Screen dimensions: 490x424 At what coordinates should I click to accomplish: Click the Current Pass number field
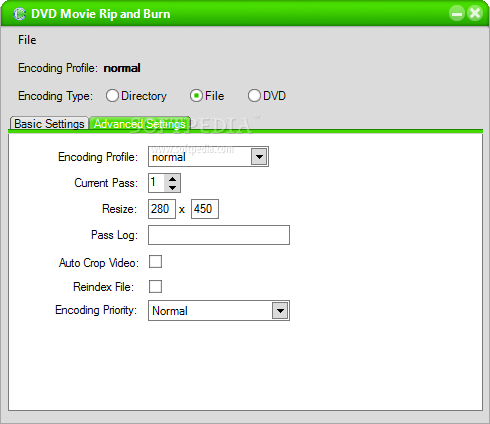point(156,183)
